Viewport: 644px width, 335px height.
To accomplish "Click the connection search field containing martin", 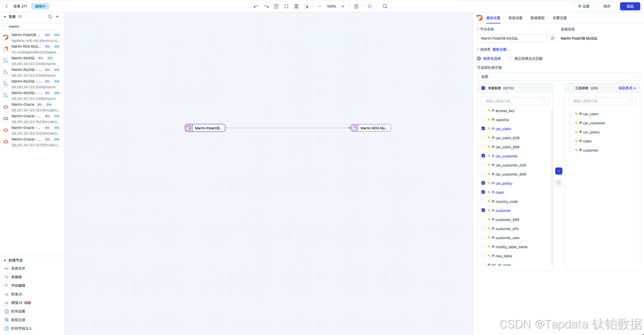I will pyautogui.click(x=32, y=26).
